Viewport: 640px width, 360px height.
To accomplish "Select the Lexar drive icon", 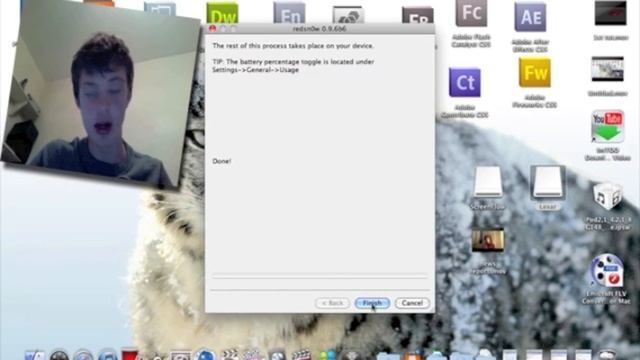I will (547, 182).
